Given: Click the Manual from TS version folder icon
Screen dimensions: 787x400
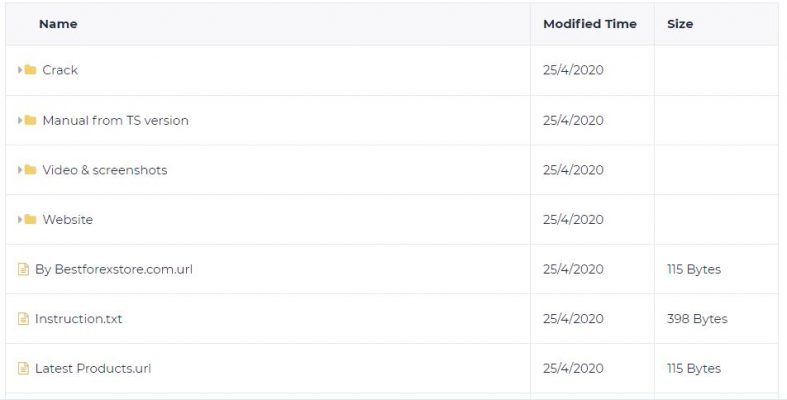Looking at the screenshot, I should point(30,120).
